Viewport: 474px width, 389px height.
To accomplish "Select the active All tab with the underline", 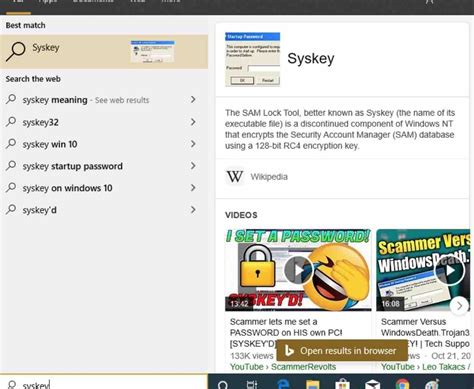I will (x=18, y=7).
